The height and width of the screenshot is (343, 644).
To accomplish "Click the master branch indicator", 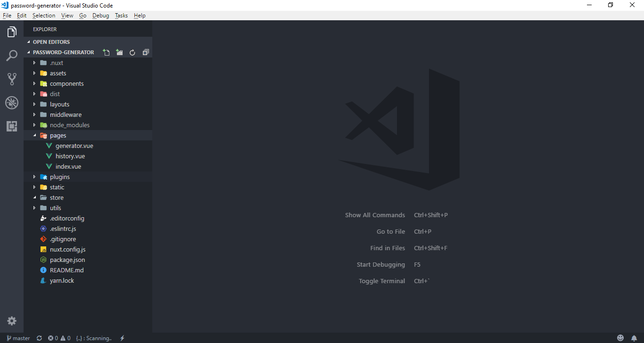I will tap(18, 338).
